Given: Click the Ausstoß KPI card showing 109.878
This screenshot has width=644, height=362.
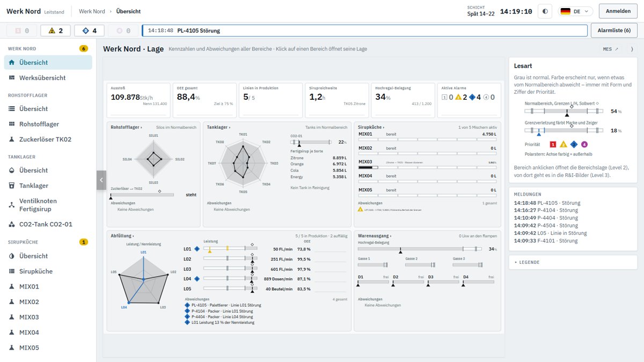Looking at the screenshot, I should (138, 100).
